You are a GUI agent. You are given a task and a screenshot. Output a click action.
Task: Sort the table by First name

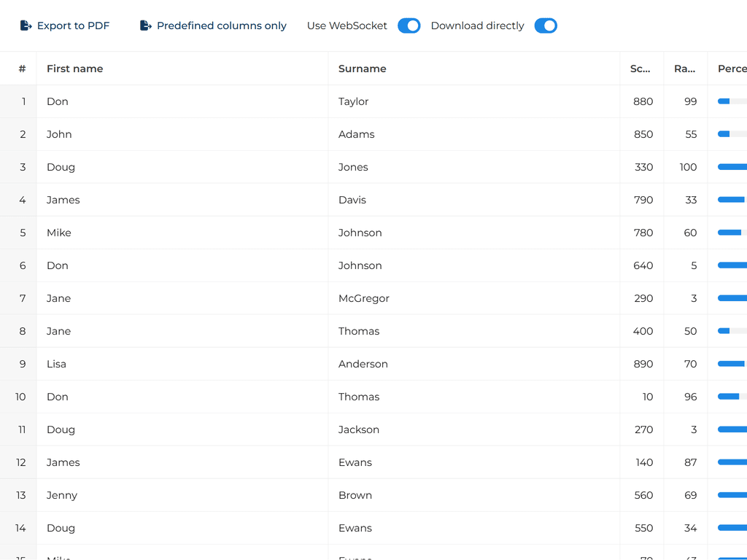click(x=74, y=68)
